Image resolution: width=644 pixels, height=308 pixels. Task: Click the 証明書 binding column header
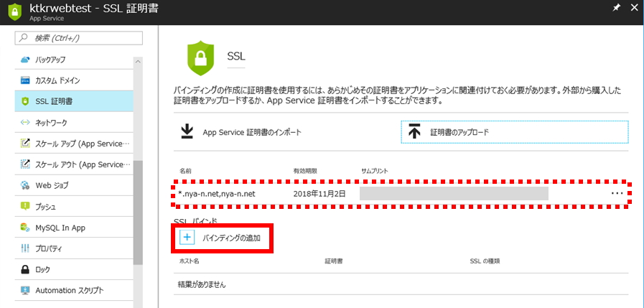[334, 261]
